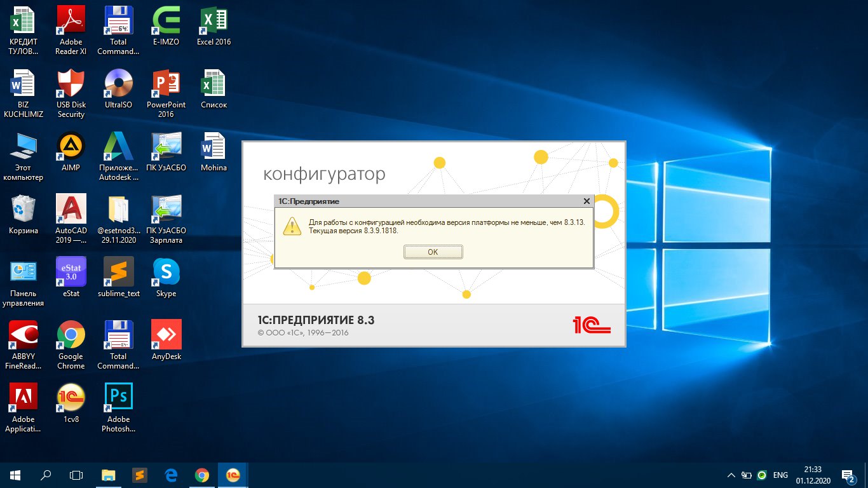Open the КРЕДИТ ТУЛОВ Excel file icon

click(24, 30)
